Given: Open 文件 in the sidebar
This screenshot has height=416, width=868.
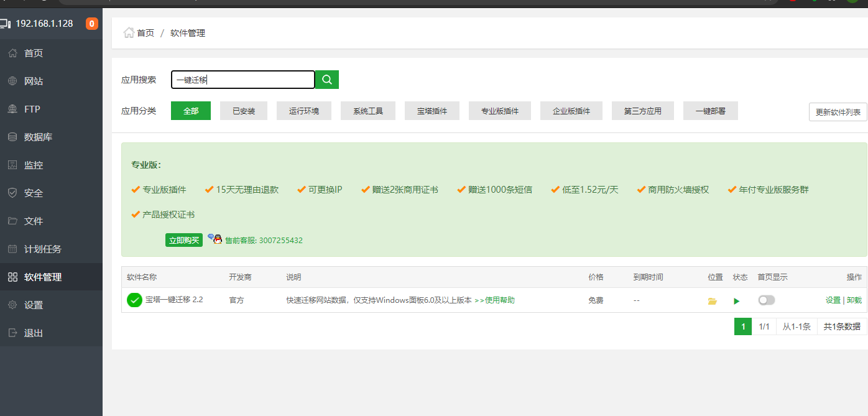Looking at the screenshot, I should pyautogui.click(x=51, y=221).
